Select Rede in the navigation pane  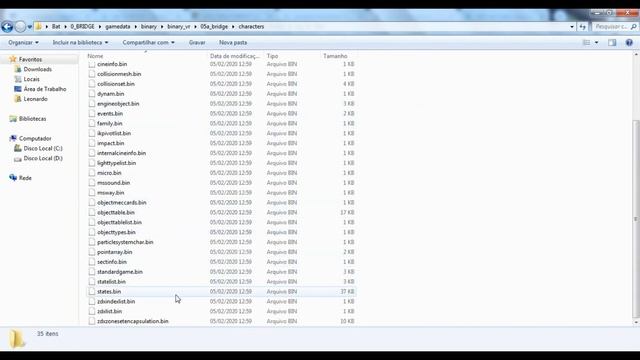(25, 178)
